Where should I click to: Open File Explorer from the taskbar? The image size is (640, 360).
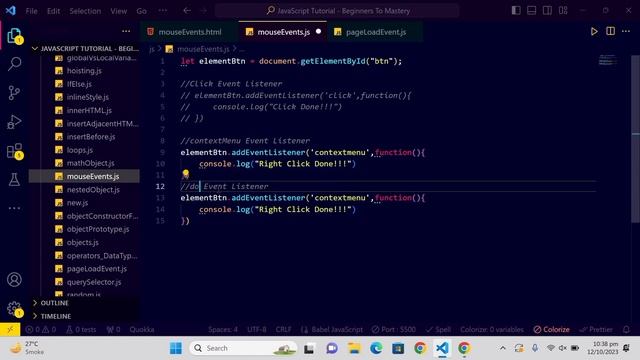(354, 348)
